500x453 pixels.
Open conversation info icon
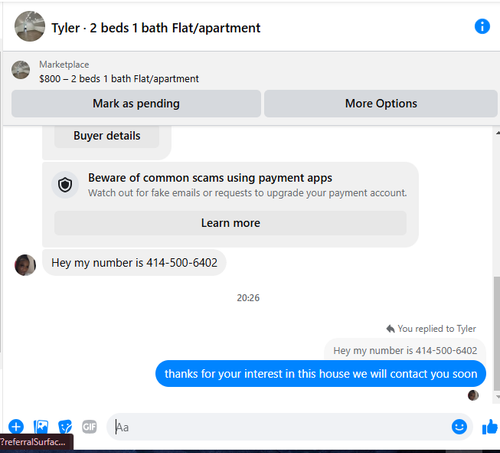tap(482, 26)
